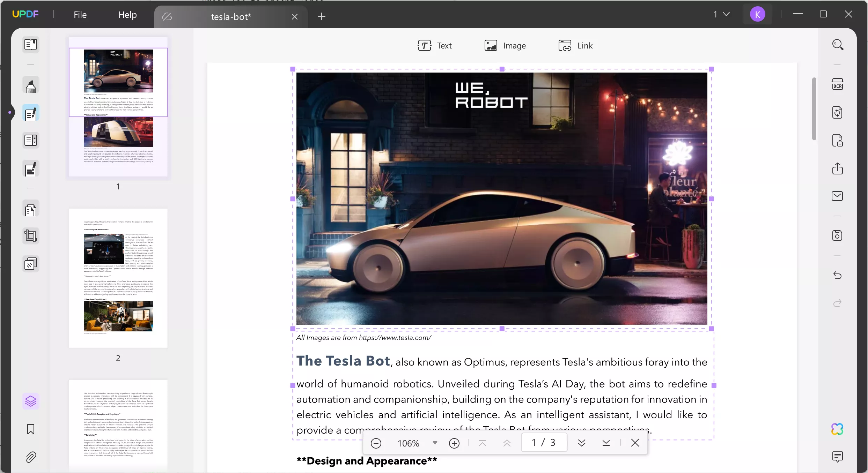Send the file by email

(x=837, y=196)
